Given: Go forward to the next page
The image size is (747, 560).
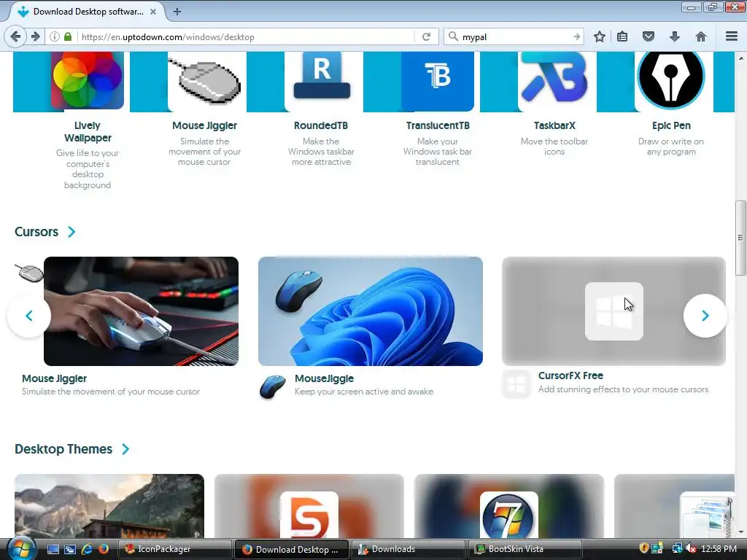Looking at the screenshot, I should (35, 36).
